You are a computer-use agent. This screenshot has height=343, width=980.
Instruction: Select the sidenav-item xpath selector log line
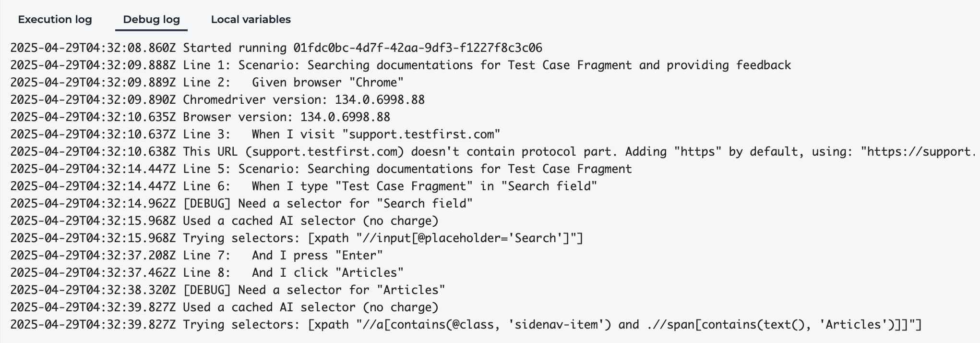pos(466,325)
